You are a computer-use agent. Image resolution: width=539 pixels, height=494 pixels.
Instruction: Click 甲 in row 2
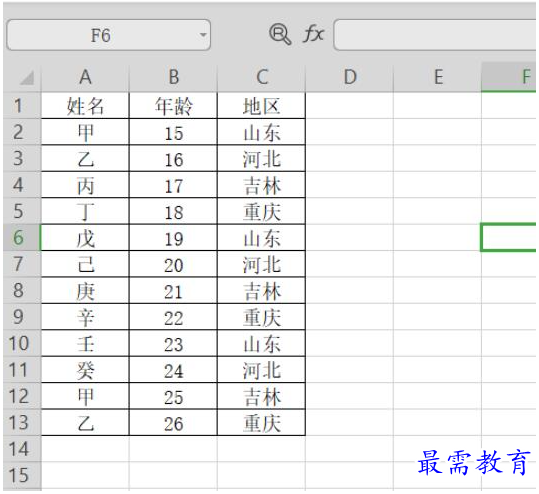[x=85, y=132]
